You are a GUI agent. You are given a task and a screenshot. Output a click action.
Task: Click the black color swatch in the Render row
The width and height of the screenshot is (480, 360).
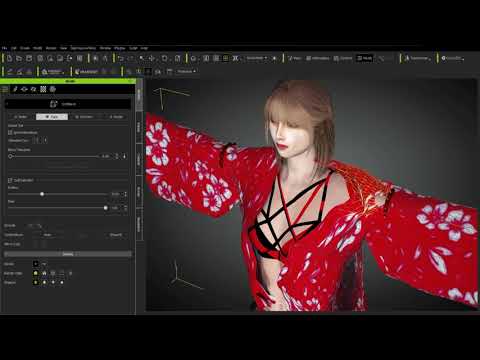coord(36,264)
